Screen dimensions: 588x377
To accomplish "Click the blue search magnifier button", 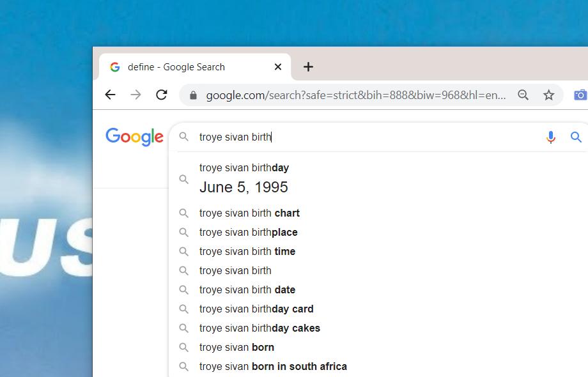I will pyautogui.click(x=576, y=137).
